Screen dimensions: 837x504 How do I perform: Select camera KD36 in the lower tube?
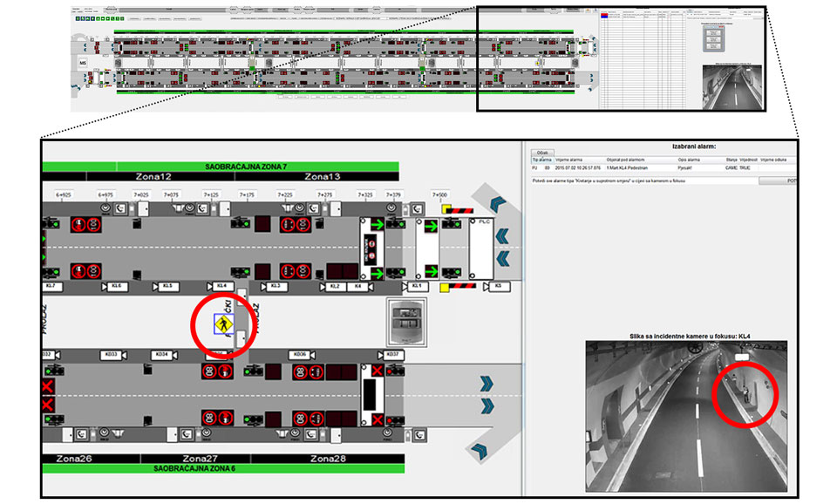coord(301,355)
